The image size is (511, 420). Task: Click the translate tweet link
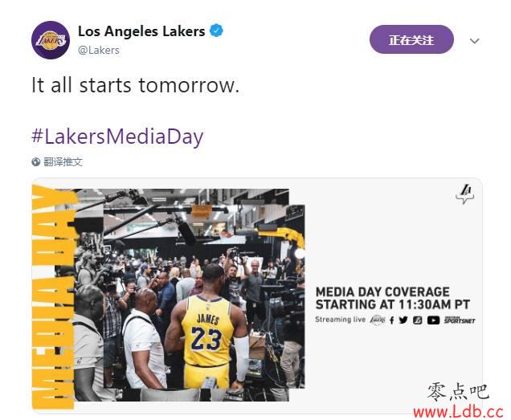tap(63, 162)
